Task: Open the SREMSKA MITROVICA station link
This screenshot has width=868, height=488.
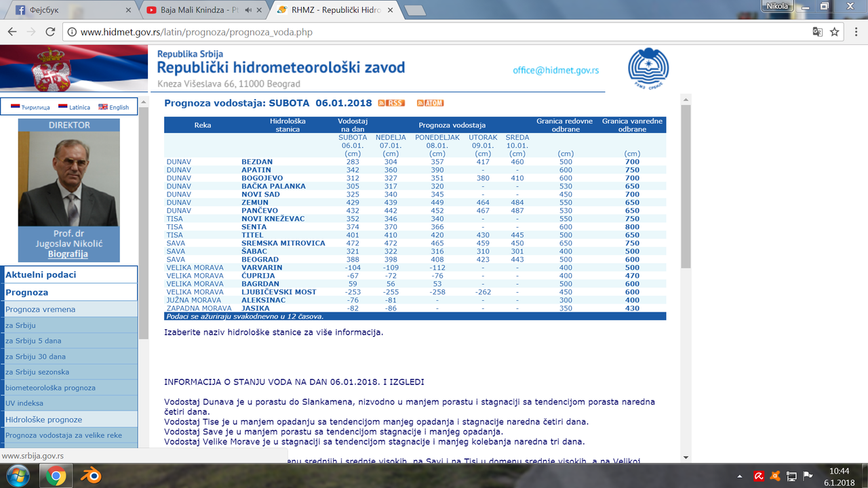Action: [283, 243]
